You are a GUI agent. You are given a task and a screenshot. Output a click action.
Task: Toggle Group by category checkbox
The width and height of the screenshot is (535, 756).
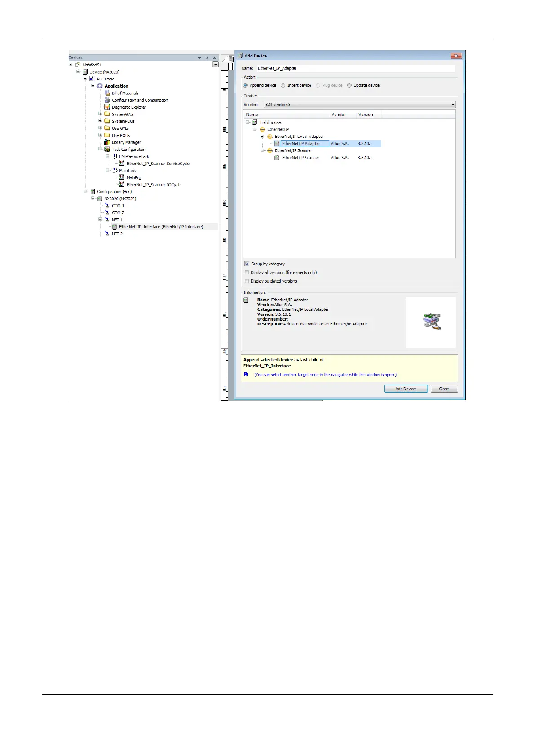click(x=247, y=264)
